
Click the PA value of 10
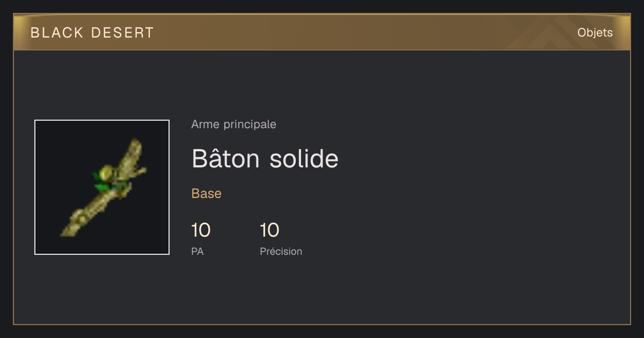point(201,231)
